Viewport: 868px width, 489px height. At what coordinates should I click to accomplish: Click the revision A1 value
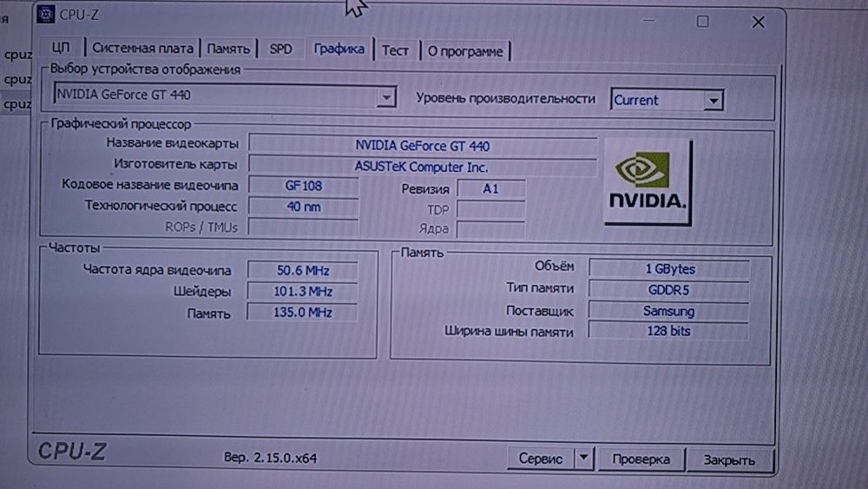490,189
